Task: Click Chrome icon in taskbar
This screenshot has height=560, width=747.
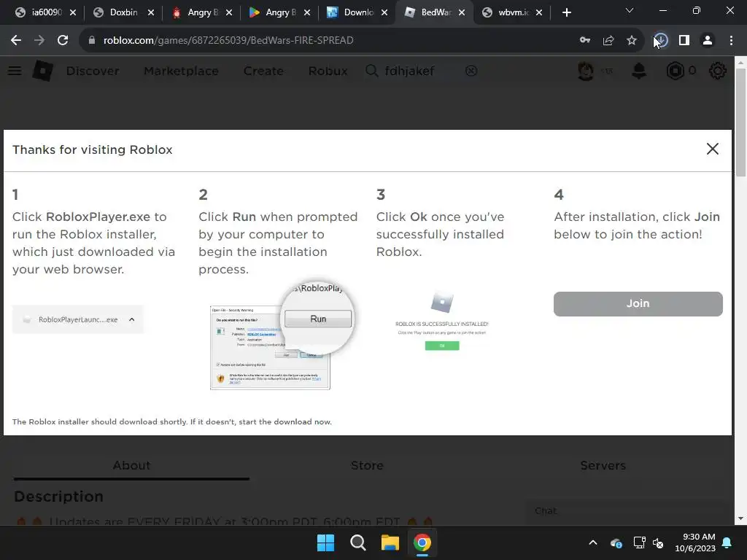Action: coord(422,542)
